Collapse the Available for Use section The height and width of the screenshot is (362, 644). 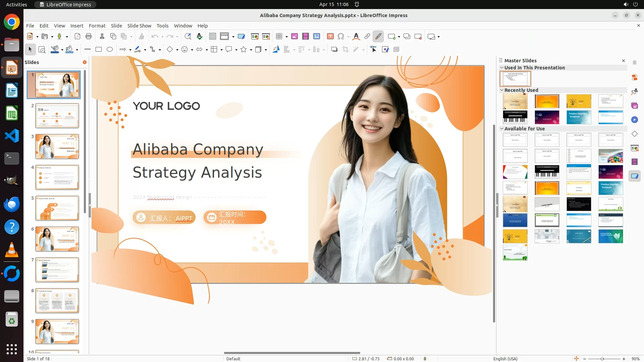coord(502,129)
